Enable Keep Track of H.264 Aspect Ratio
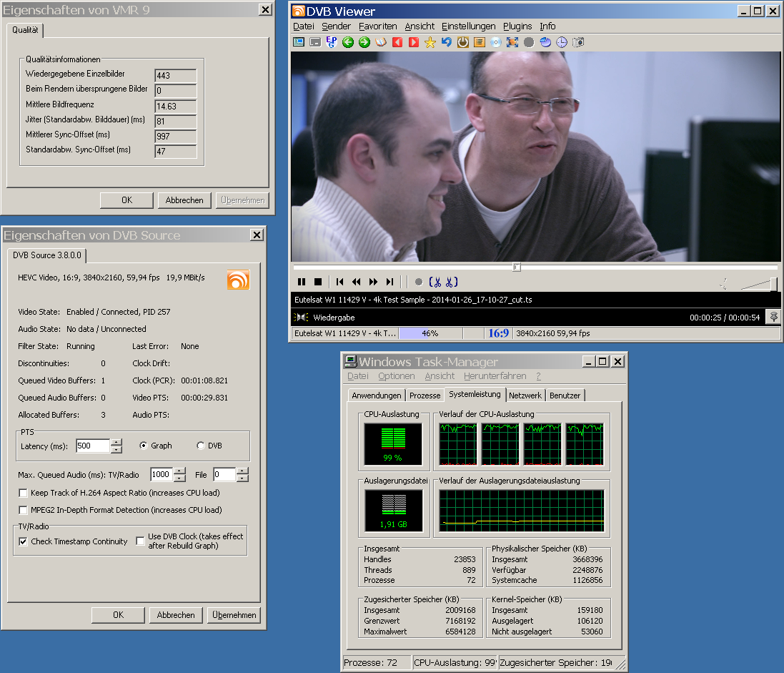The height and width of the screenshot is (673, 784). click(23, 493)
